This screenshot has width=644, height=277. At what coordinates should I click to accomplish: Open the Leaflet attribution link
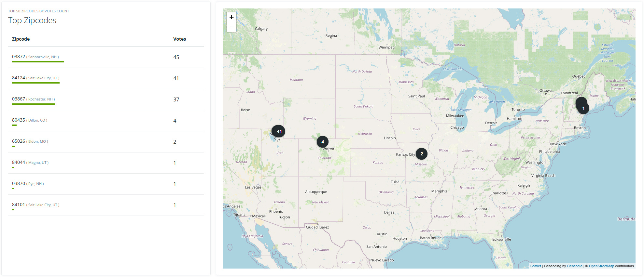(x=535, y=266)
